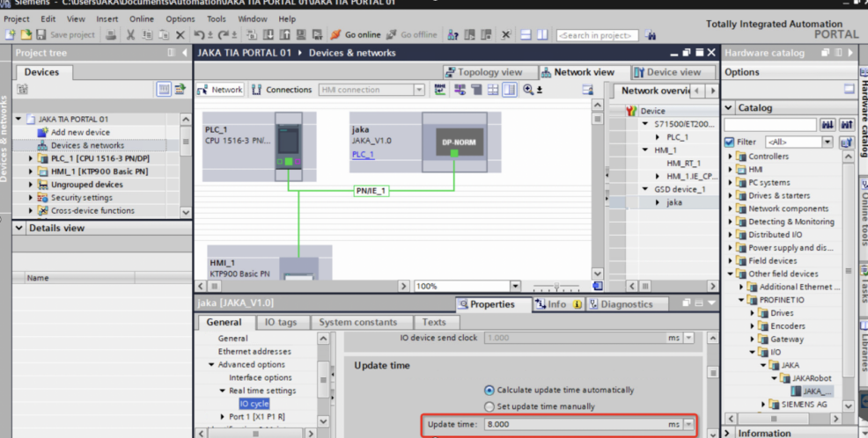Expand the Information section in catalog
The width and height of the screenshot is (868, 438).
pos(728,433)
